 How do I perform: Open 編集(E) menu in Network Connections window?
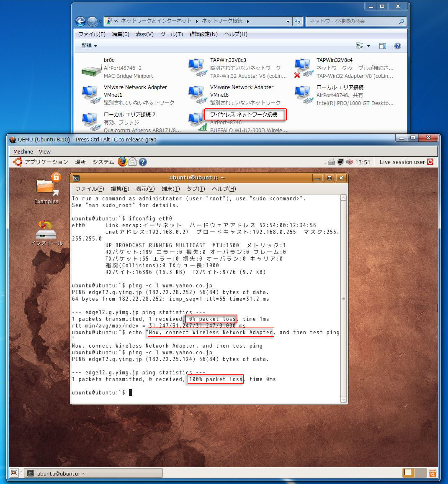pos(121,34)
